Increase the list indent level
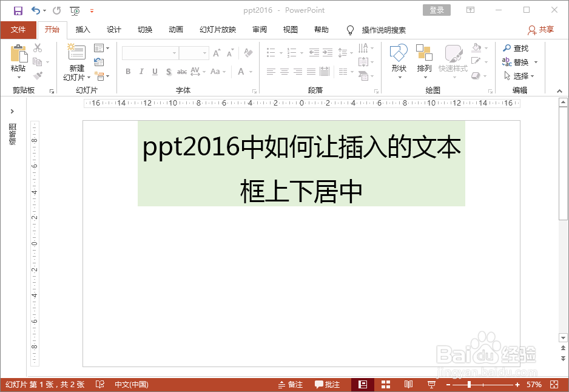Image resolution: width=569 pixels, height=392 pixels. [x=328, y=53]
